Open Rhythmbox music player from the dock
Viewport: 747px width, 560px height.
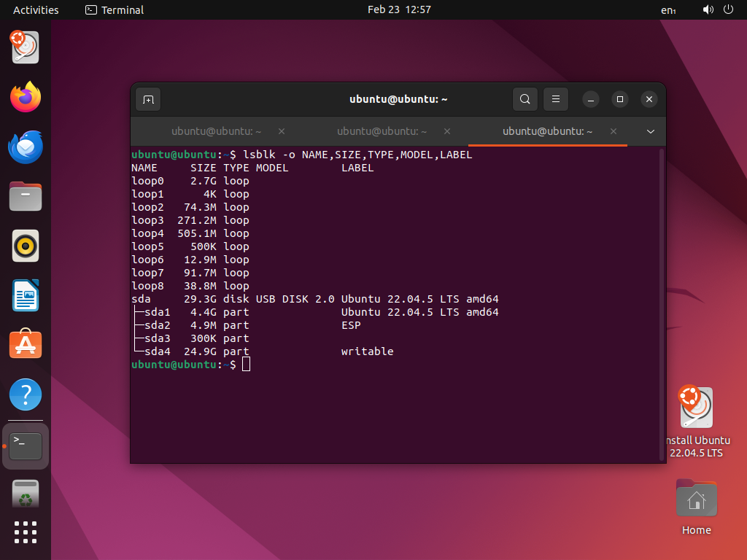click(x=25, y=246)
